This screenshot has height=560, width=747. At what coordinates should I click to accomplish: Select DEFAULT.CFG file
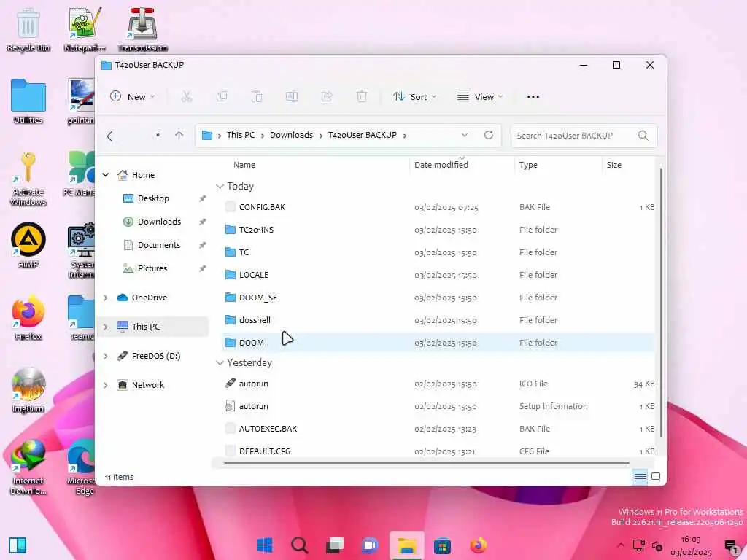point(438,451)
